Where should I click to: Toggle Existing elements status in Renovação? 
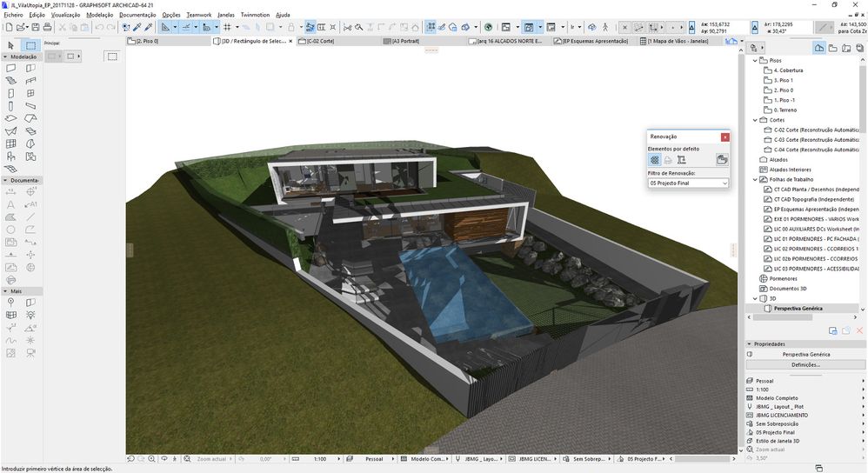point(655,160)
